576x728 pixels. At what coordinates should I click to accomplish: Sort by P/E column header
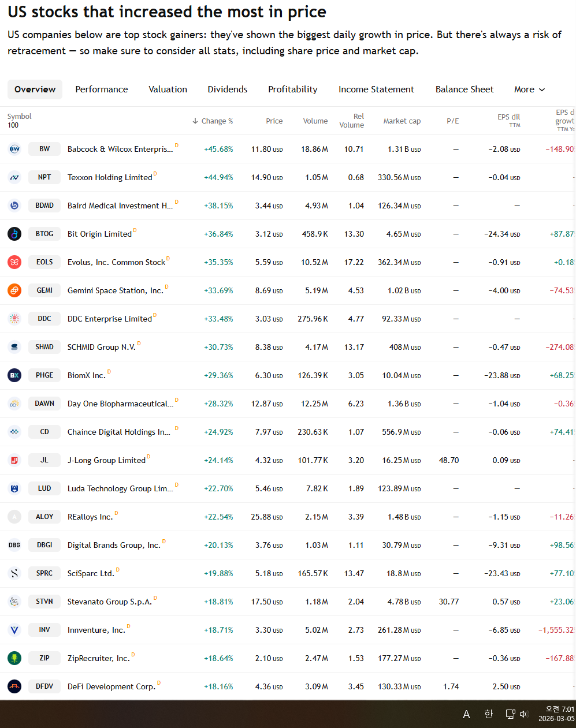tap(453, 121)
